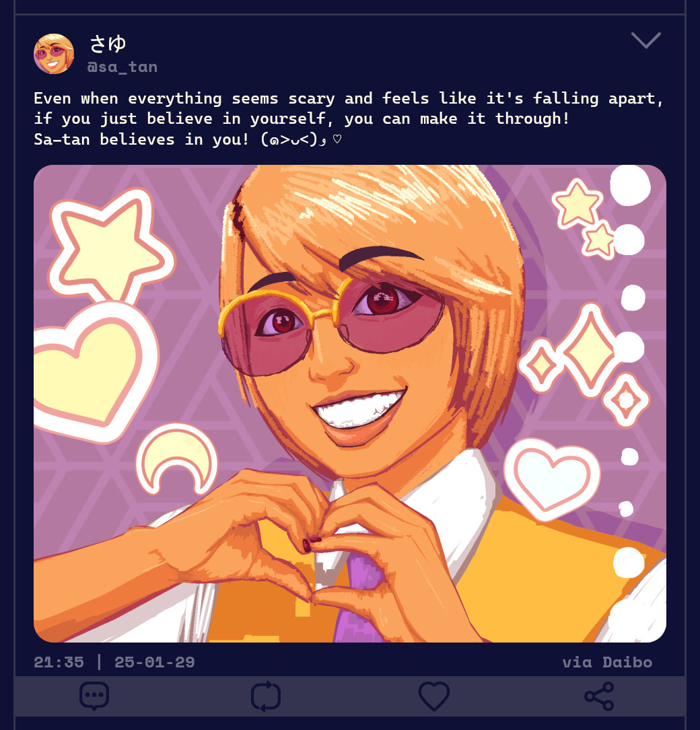The image size is (700, 730).
Task: Like the post with heart icon
Action: click(x=434, y=696)
